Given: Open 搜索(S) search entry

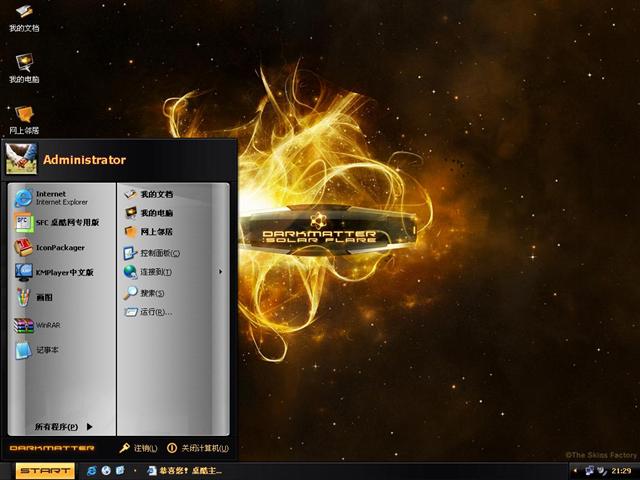Looking at the screenshot, I should 173,293.
